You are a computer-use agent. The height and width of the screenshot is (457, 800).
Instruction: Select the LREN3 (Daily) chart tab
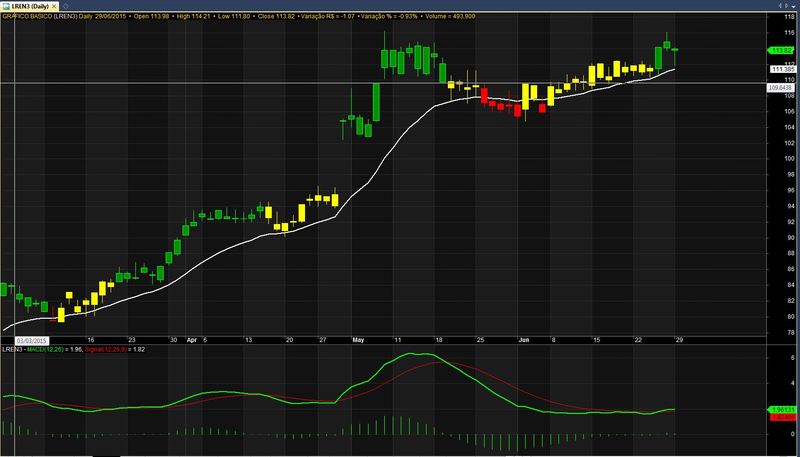click(x=30, y=6)
